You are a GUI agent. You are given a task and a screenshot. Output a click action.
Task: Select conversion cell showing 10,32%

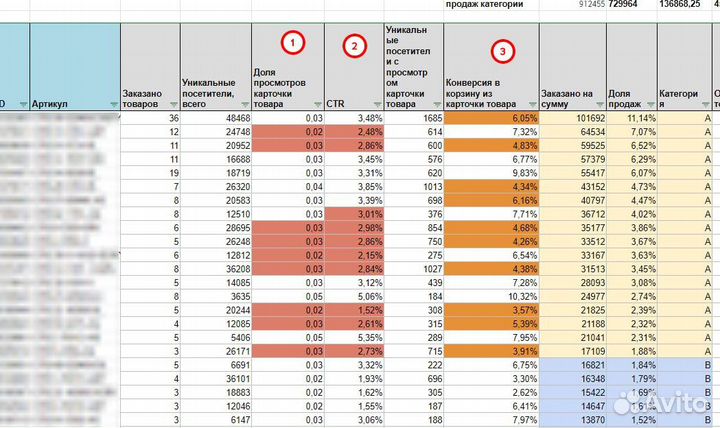tap(491, 295)
